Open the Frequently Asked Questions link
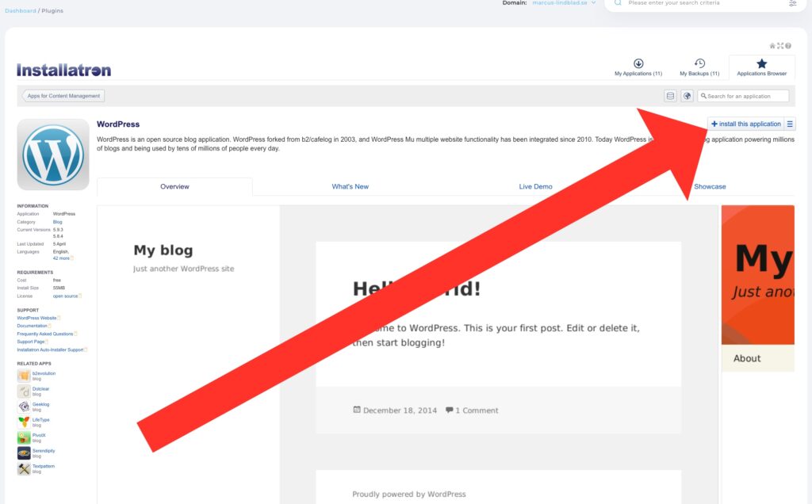The height and width of the screenshot is (504, 812). pyautogui.click(x=45, y=334)
